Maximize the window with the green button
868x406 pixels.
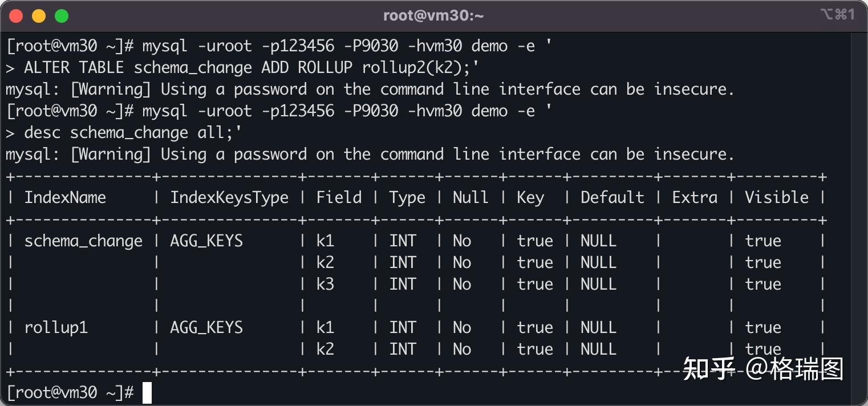[x=62, y=16]
